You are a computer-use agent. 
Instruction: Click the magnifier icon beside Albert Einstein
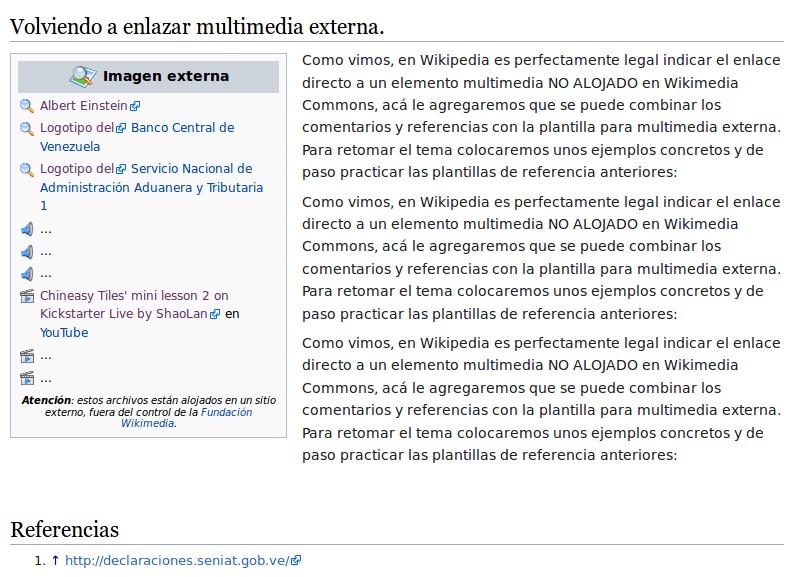(27, 106)
